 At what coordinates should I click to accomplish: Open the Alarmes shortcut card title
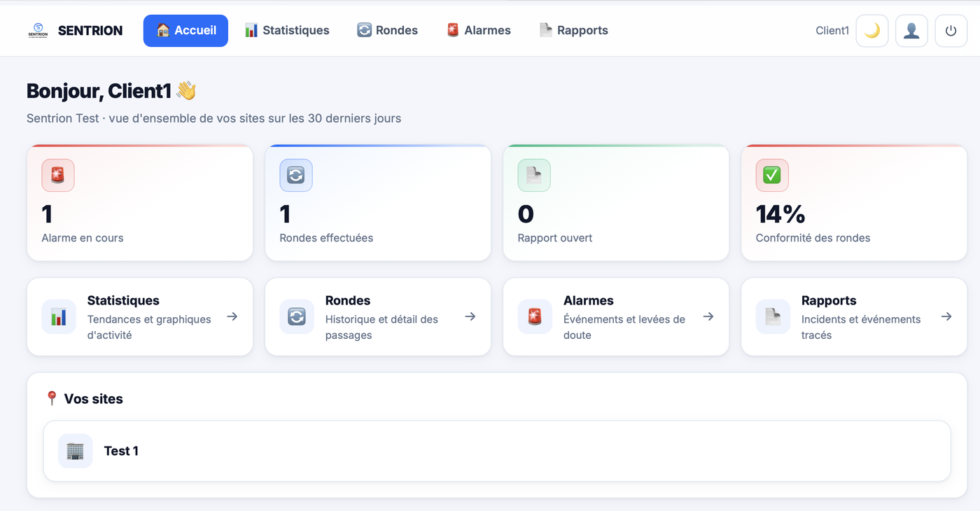pos(589,300)
